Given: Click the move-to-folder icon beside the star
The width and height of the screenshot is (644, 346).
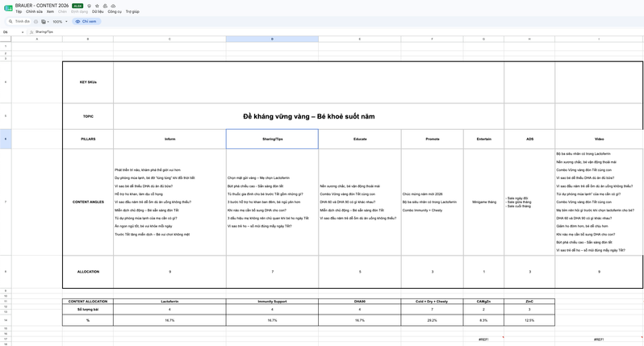Looking at the screenshot, I should [105, 6].
